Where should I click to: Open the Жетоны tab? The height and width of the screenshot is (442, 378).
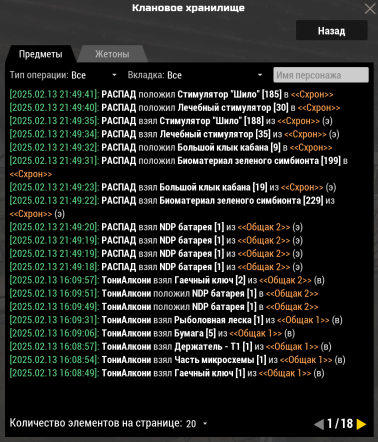click(112, 54)
